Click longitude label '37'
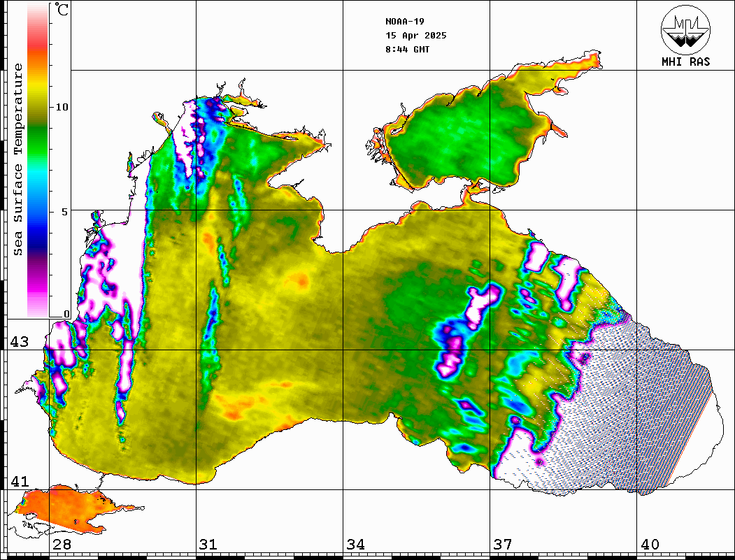 [503, 545]
